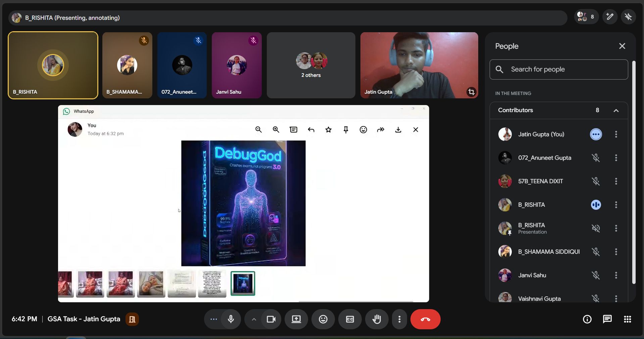Open more meeting options menu
The image size is (644, 339).
pyautogui.click(x=399, y=319)
